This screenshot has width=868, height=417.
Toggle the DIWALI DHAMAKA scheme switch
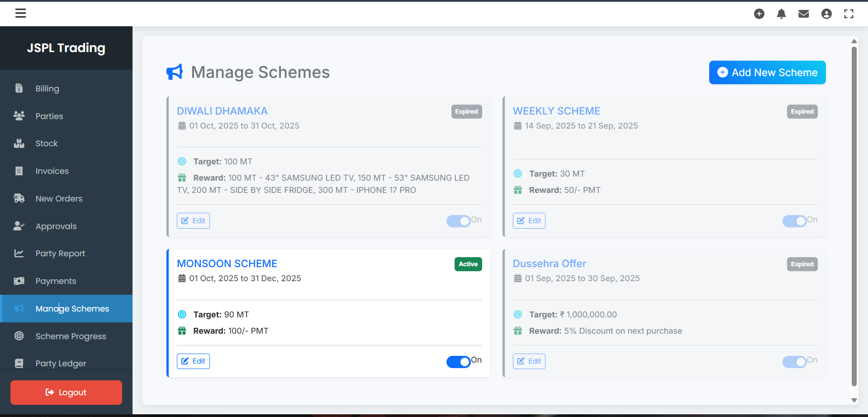(x=458, y=221)
